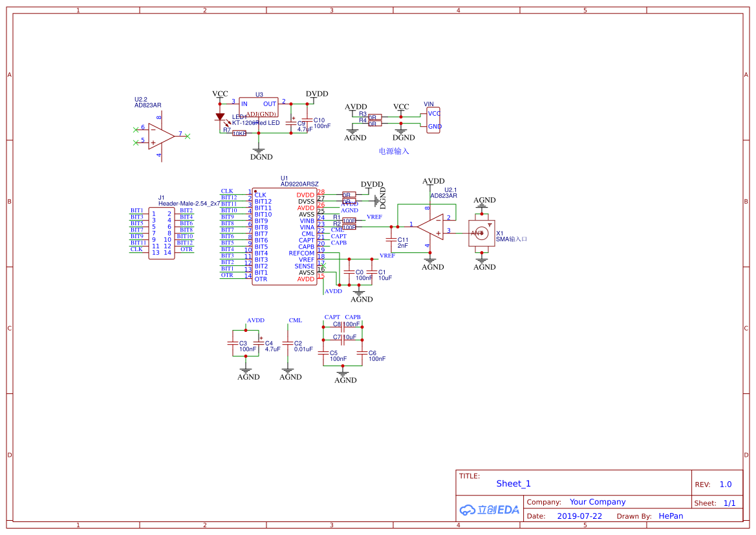
Task: Select the "Header-Male-2.54_2x7" label
Action: tap(189, 204)
